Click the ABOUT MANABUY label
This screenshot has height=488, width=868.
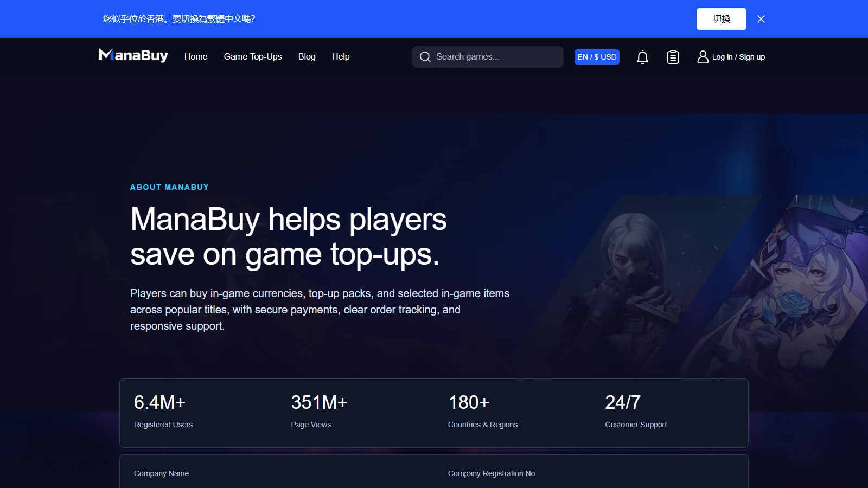[x=169, y=187]
